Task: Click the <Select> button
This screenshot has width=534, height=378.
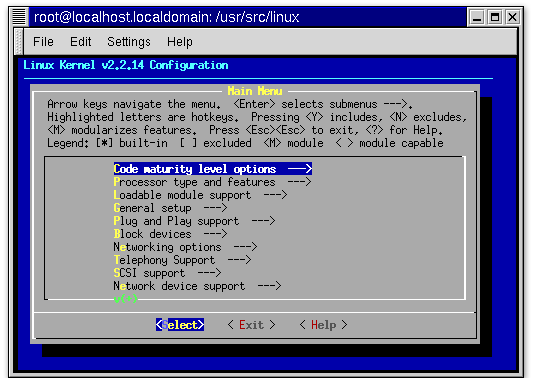Action: 180,325
